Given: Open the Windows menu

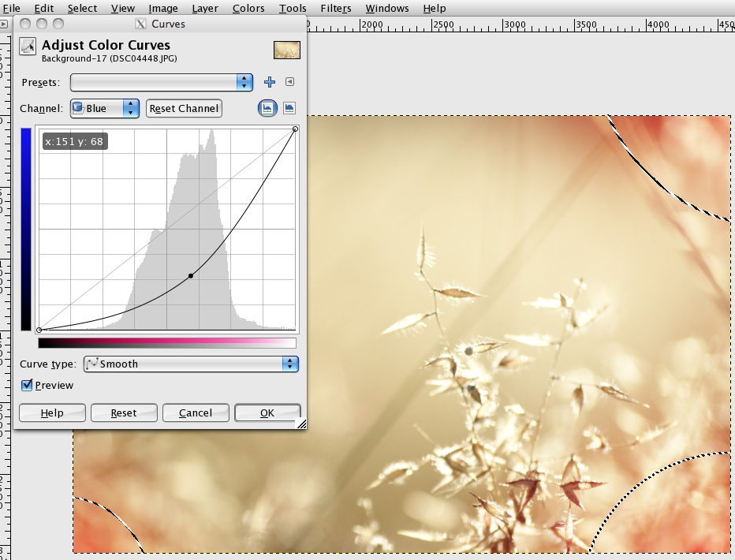Looking at the screenshot, I should point(386,8).
